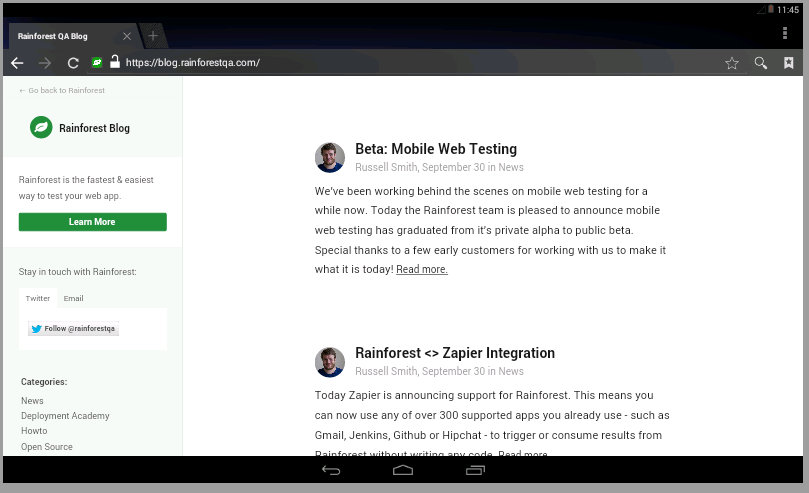Click Follow @rainforestqa button

coord(73,328)
